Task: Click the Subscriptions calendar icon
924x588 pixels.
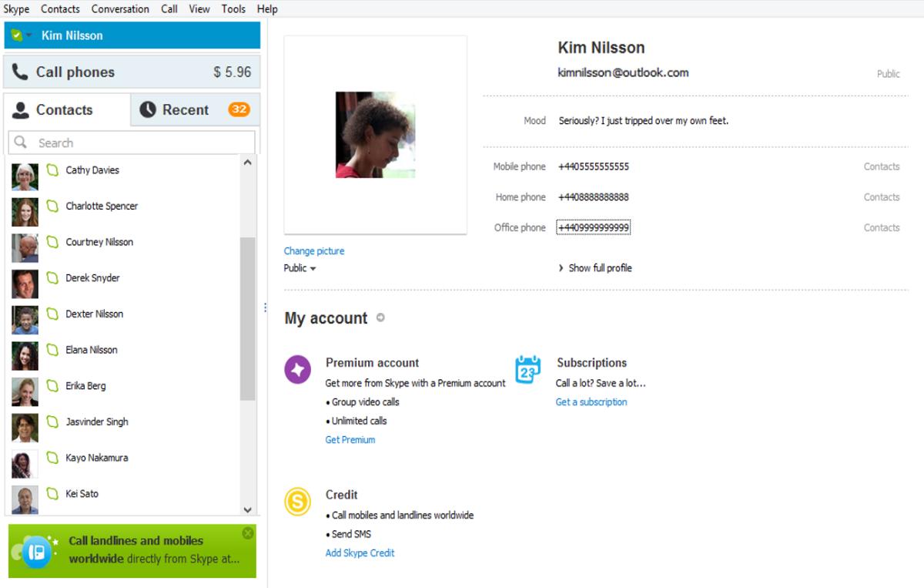Action: [x=527, y=370]
